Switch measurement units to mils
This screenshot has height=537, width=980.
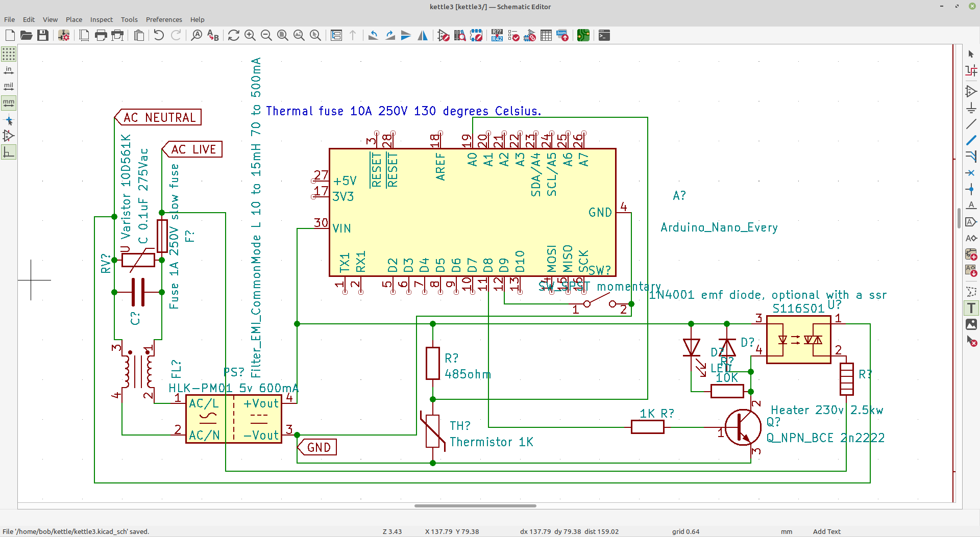pos(8,86)
